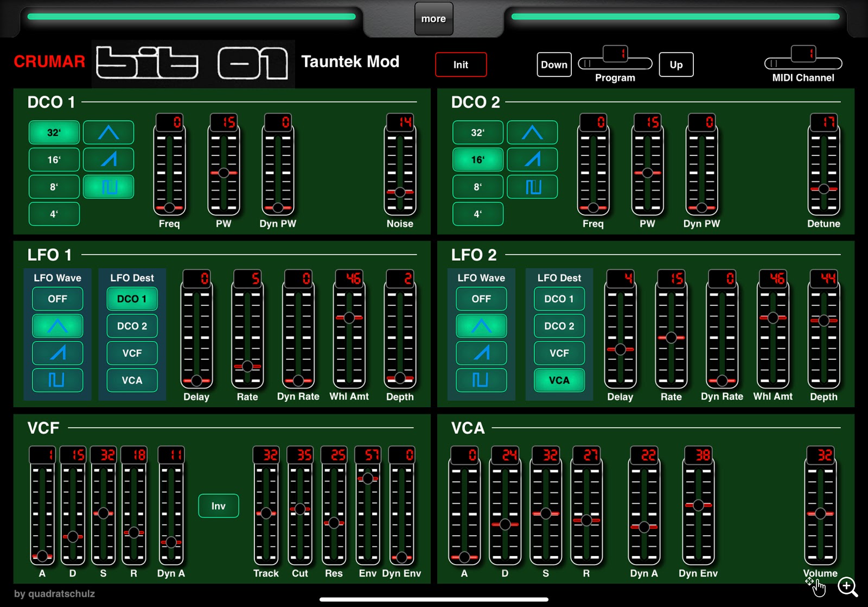Route LFO 1 to VCF destination
This screenshot has height=607, width=868.
click(131, 353)
